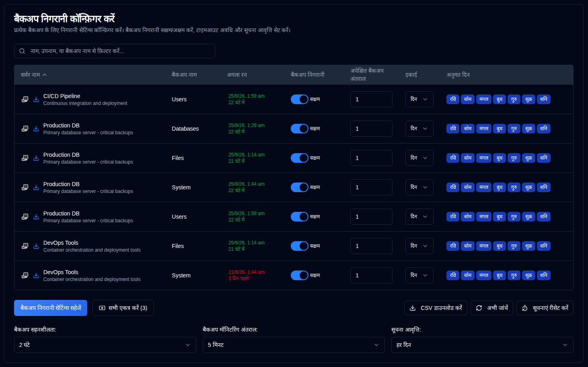Click the सूचनाएं रीसेट करें button
The height and width of the screenshot is (367, 588).
(545, 308)
